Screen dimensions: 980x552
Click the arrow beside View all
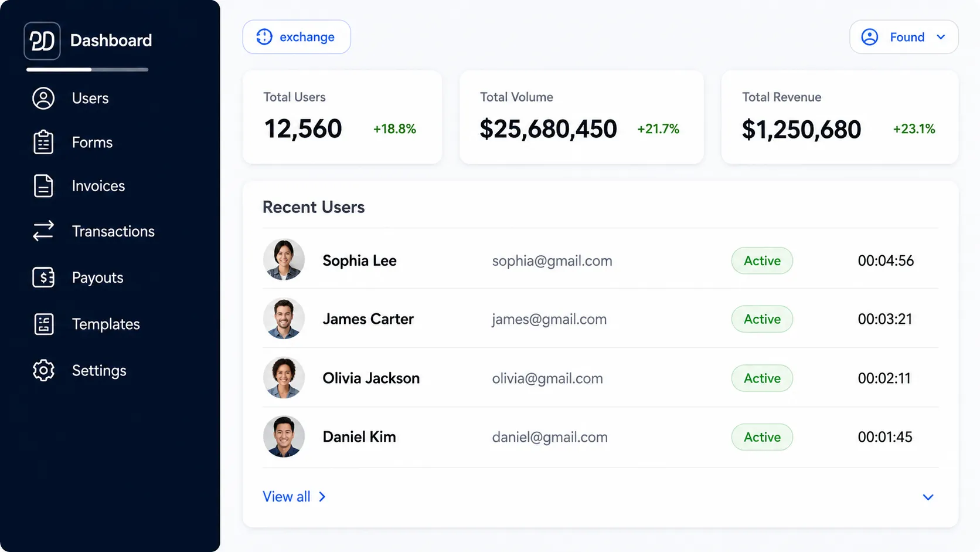pyautogui.click(x=322, y=497)
